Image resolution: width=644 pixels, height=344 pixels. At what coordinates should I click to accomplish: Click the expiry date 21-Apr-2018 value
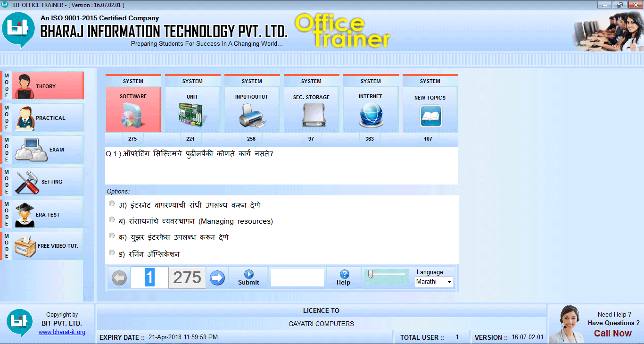point(183,337)
